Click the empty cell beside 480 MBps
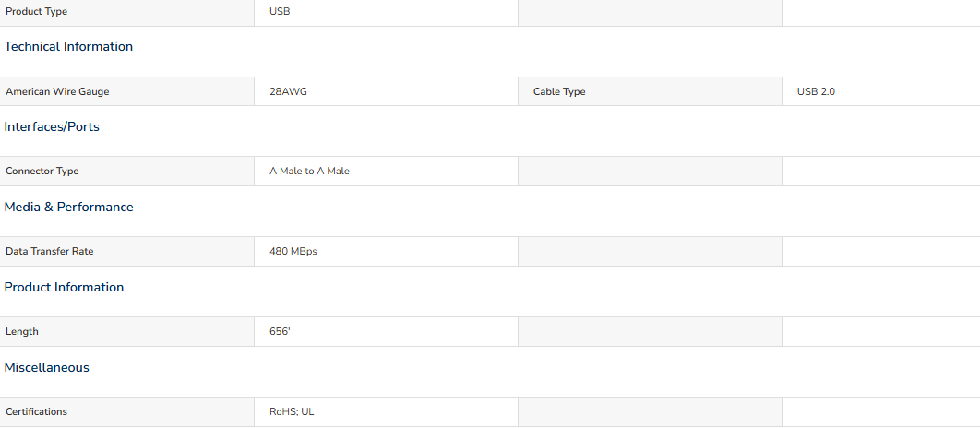This screenshot has height=428, width=980. tap(650, 252)
